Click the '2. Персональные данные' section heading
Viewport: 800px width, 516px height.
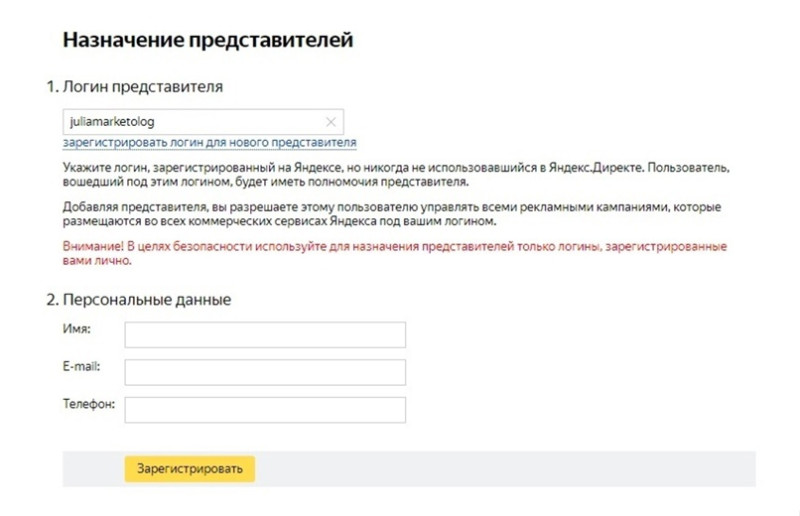[x=139, y=300]
